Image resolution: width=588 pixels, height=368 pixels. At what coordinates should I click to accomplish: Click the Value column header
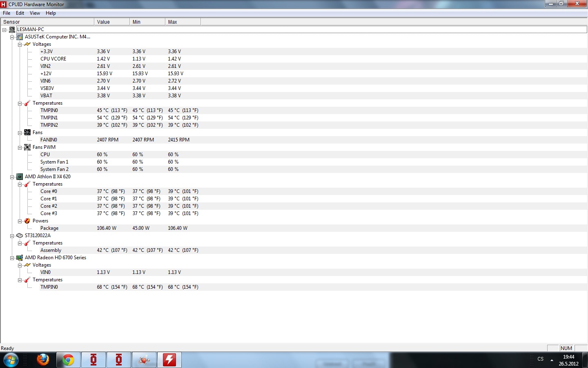(112, 22)
